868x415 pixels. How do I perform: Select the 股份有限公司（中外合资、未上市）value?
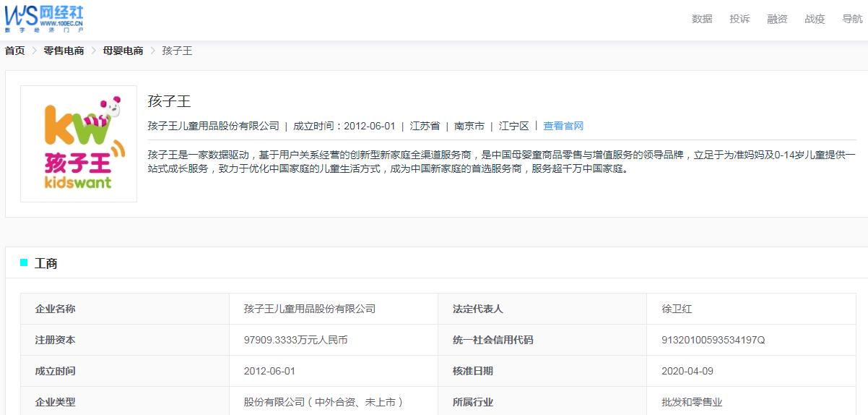[324, 402]
